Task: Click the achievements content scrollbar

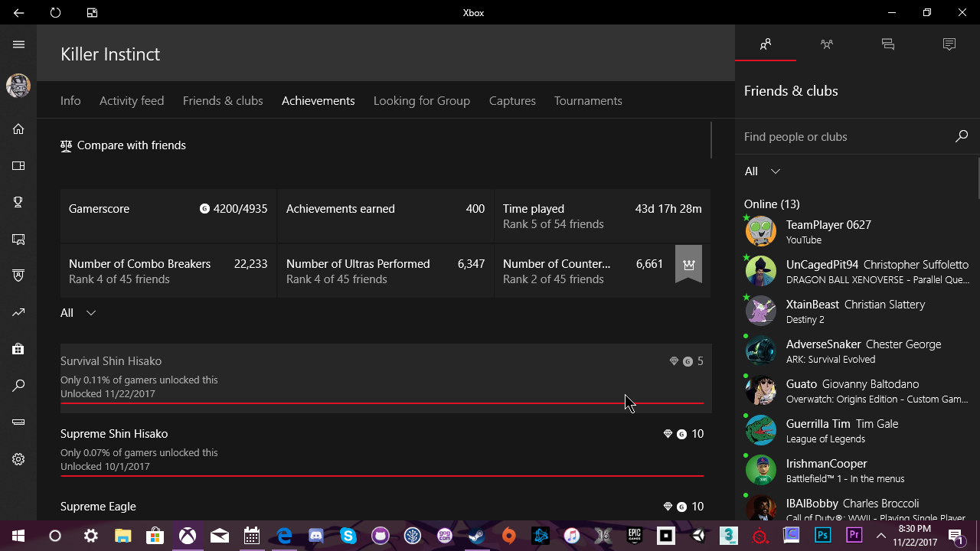Action: (x=711, y=140)
